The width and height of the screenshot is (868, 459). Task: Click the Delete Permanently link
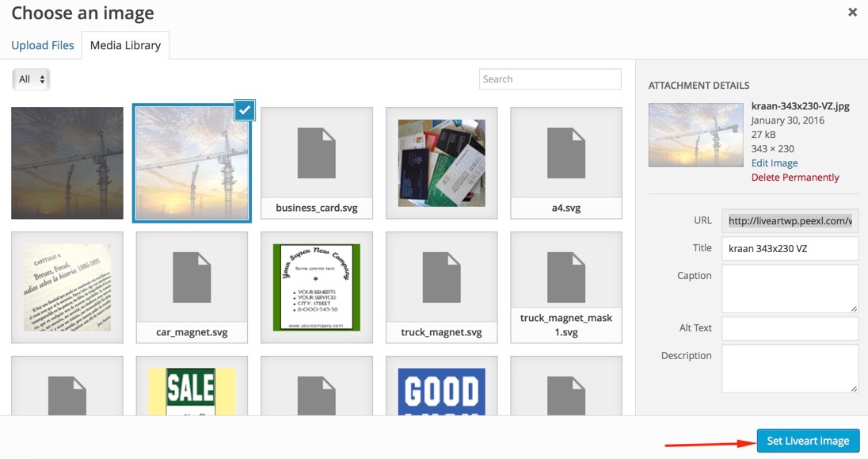[x=794, y=178]
